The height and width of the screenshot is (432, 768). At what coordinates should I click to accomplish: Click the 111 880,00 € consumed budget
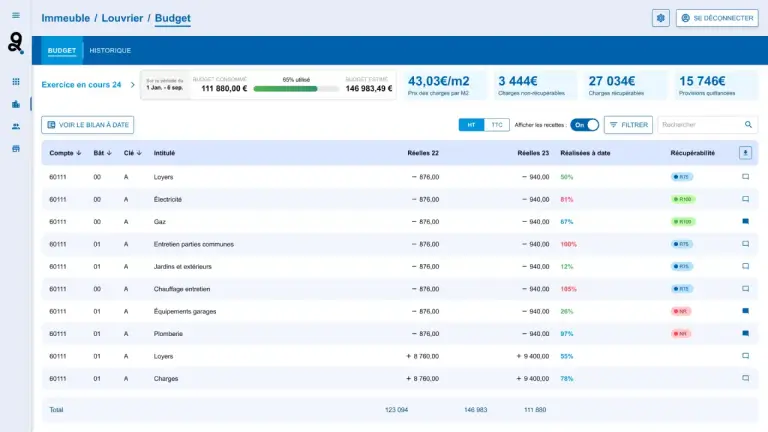224,89
